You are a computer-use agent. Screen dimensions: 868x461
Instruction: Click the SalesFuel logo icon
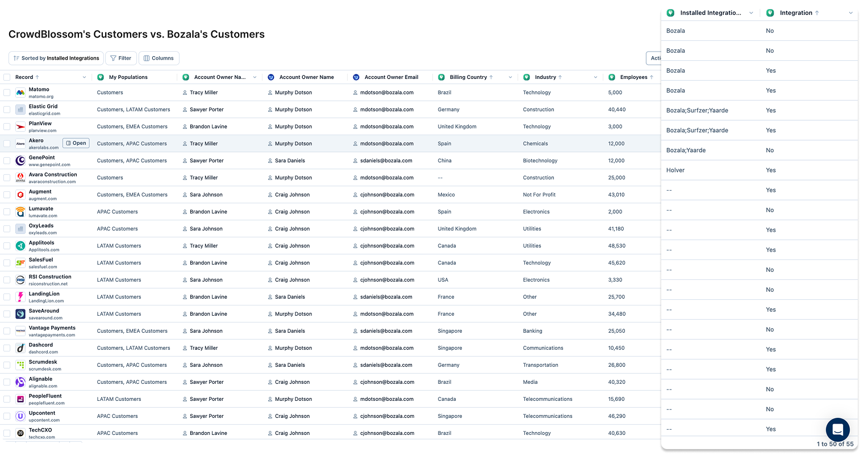(x=20, y=263)
